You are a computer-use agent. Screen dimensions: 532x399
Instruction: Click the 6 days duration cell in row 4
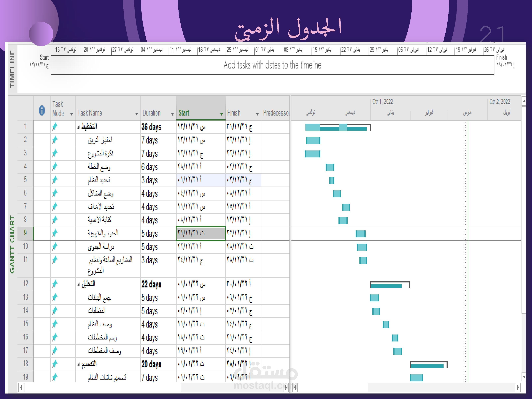(158, 167)
